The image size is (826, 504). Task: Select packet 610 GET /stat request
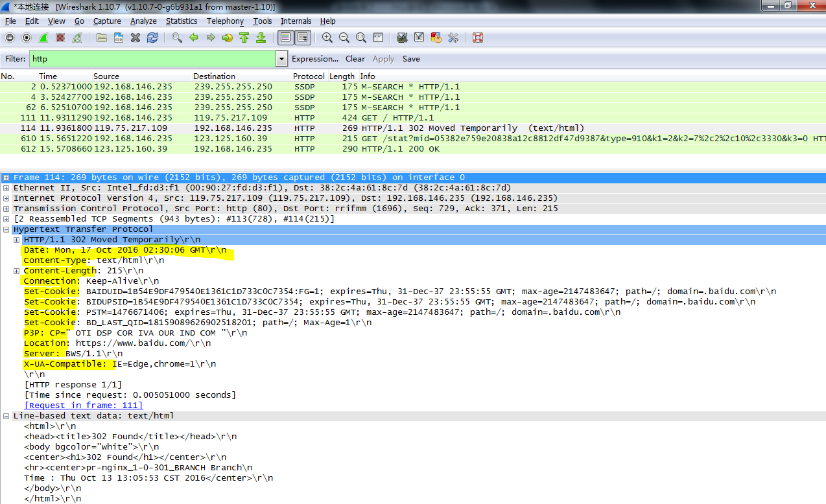[x=412, y=139]
